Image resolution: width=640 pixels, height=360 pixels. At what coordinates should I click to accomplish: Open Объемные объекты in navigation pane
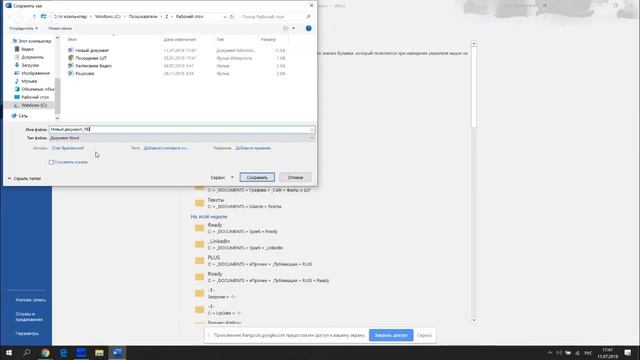(38, 89)
